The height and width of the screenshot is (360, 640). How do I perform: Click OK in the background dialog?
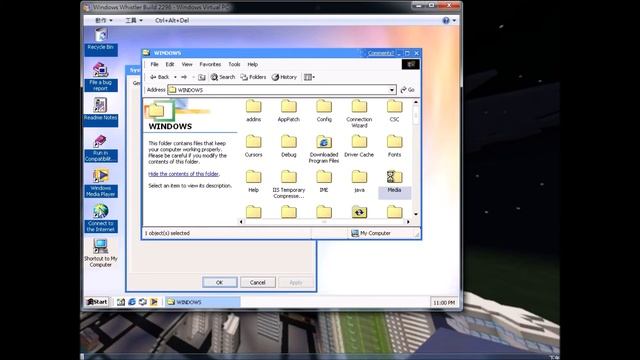click(x=220, y=282)
